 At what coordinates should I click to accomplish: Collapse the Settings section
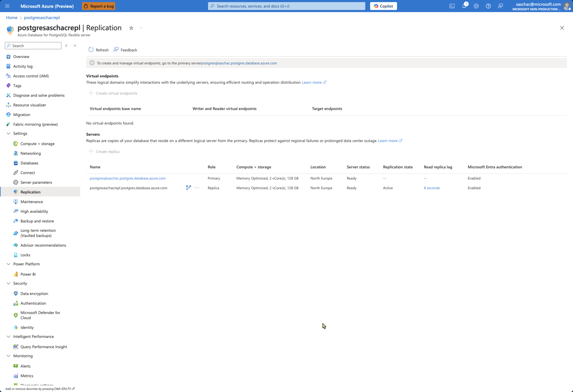tap(8, 133)
